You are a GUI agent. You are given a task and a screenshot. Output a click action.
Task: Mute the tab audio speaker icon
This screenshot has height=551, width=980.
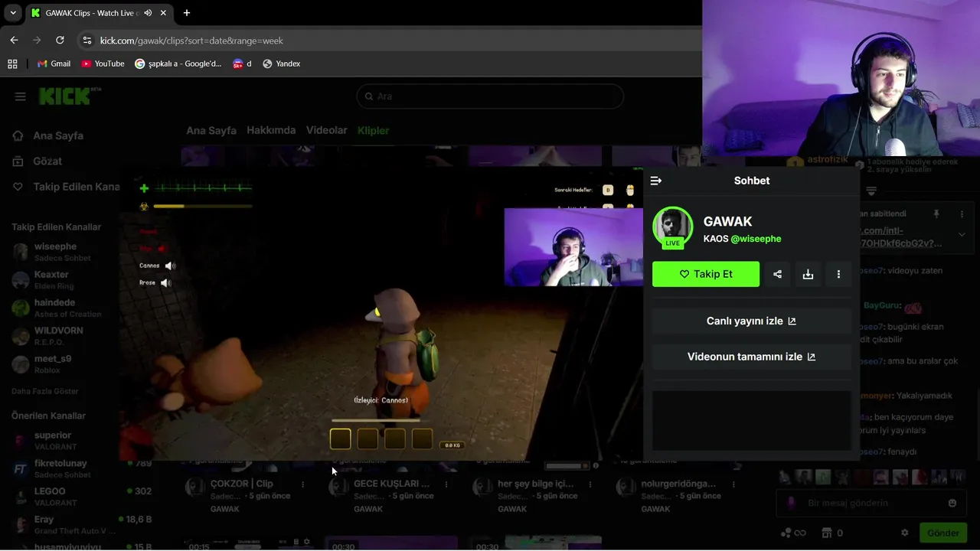tap(148, 13)
